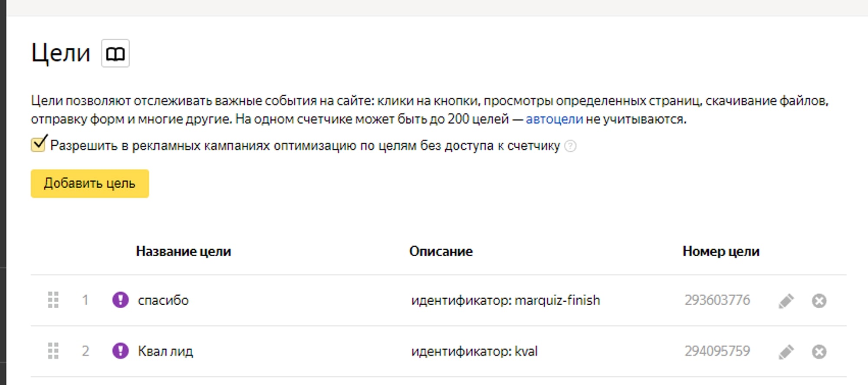Image resolution: width=868 pixels, height=385 pixels.
Task: Click the спасибо goal name
Action: pyautogui.click(x=163, y=300)
